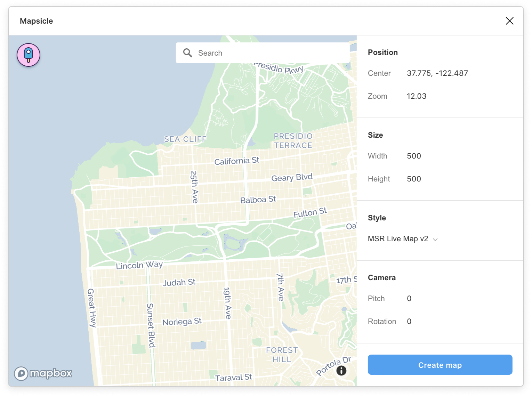Click the pink Mapsicle popsicle icon
The width and height of the screenshot is (532, 397).
coord(29,55)
